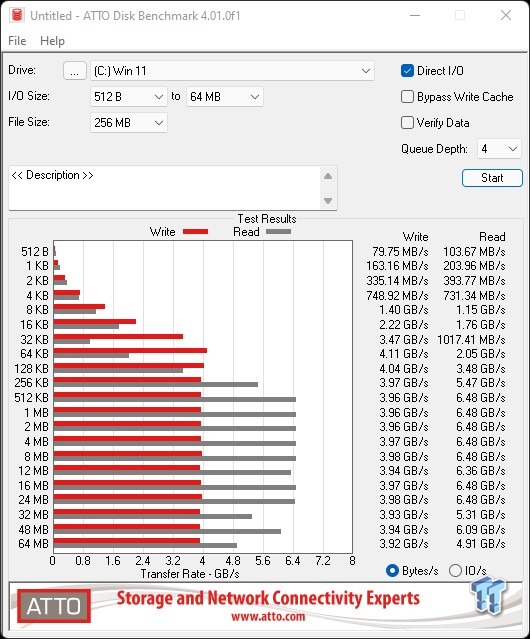Open the Help menu

(x=52, y=41)
